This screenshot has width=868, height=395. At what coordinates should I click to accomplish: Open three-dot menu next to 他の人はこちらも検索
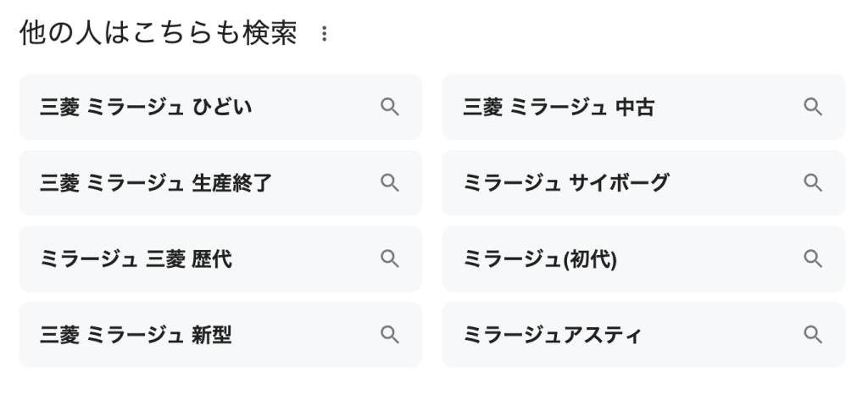(x=323, y=35)
